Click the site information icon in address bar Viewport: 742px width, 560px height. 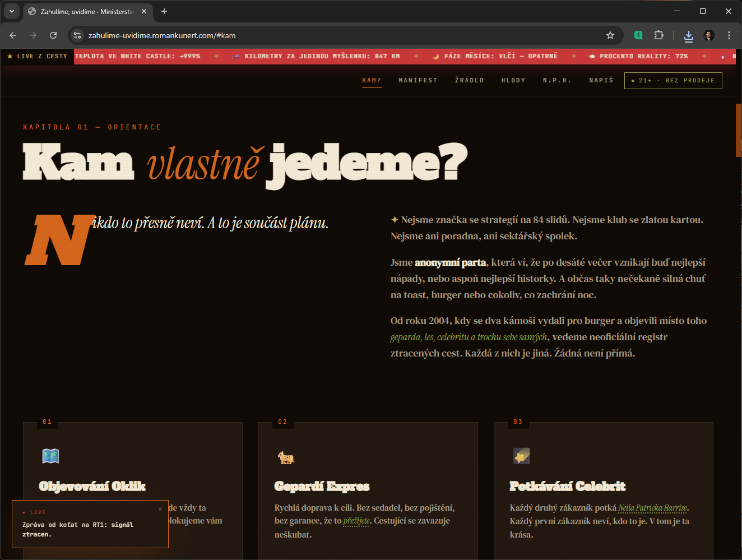click(78, 35)
